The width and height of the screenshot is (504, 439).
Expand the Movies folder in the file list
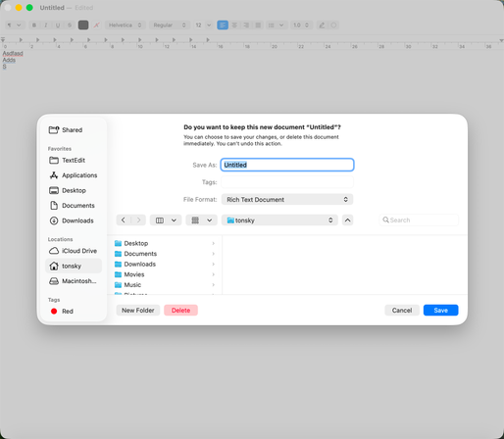(213, 274)
